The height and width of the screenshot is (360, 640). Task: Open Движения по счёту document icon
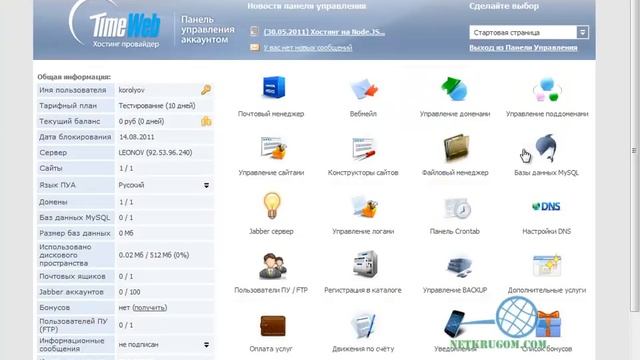click(x=363, y=325)
